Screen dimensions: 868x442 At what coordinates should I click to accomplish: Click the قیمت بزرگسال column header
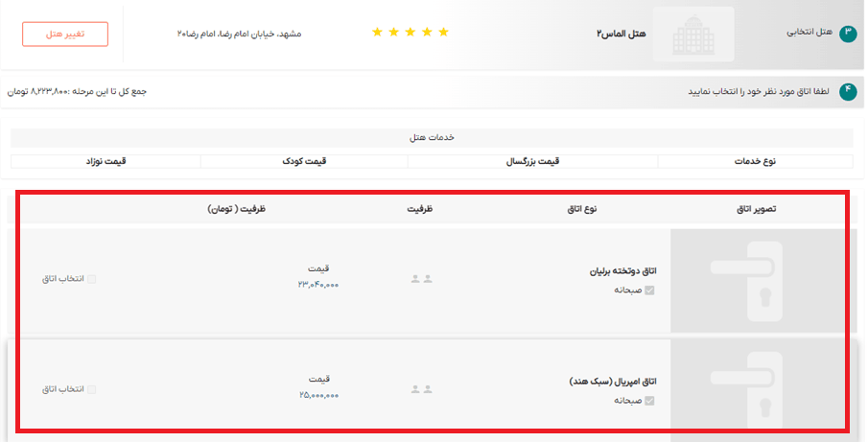point(532,160)
